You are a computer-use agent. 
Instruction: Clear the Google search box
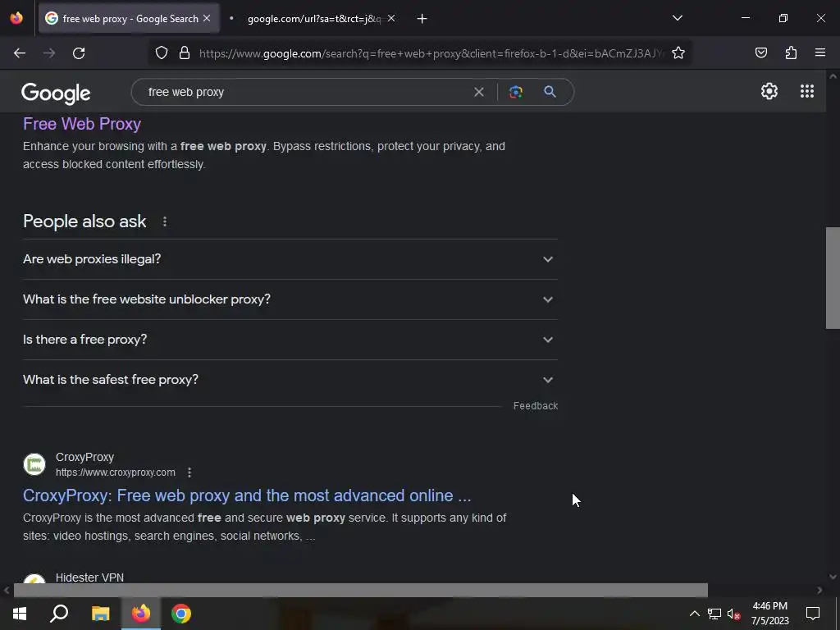(x=479, y=92)
